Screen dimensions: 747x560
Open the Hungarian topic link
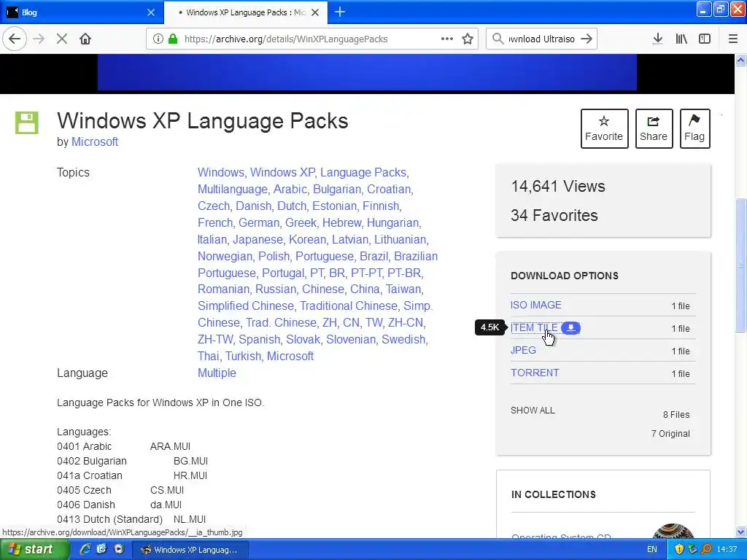[x=393, y=223]
